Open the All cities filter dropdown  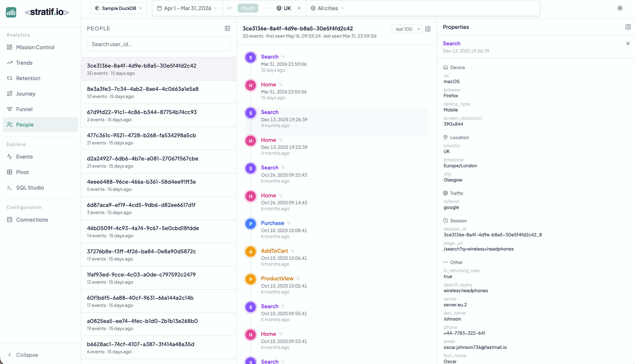coord(327,8)
